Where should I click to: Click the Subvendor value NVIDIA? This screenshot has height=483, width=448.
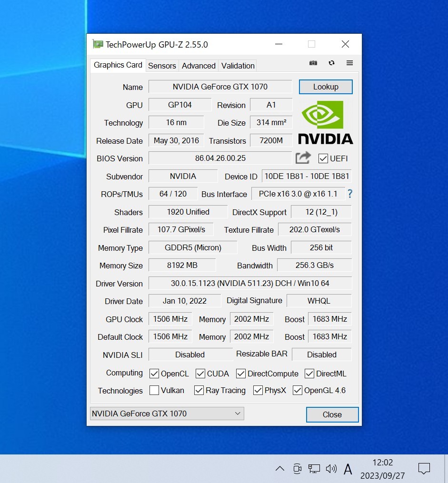[183, 176]
